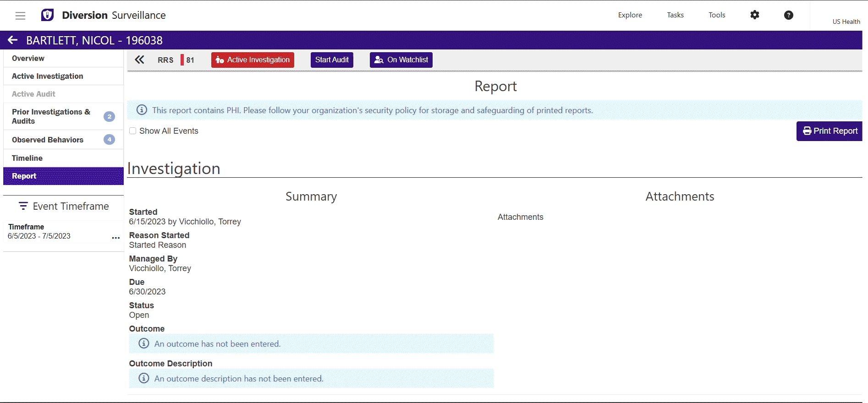
Task: Open the help question mark icon
Action: click(788, 15)
